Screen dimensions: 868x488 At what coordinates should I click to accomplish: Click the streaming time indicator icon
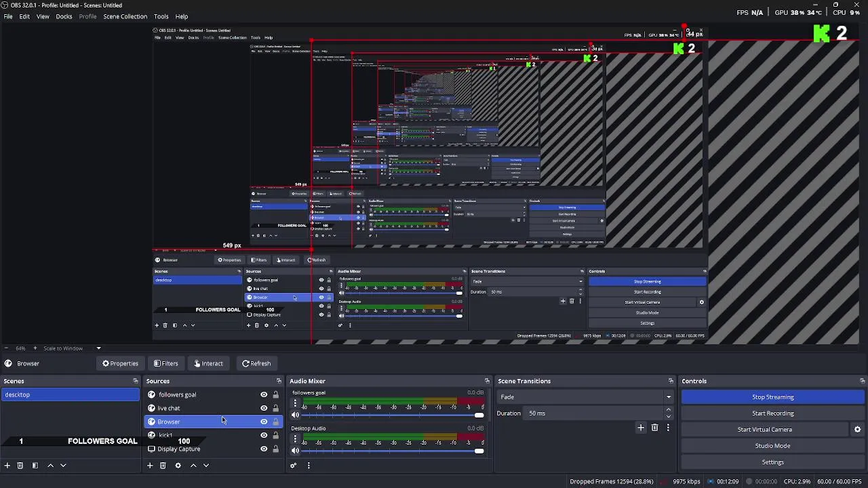(711, 481)
